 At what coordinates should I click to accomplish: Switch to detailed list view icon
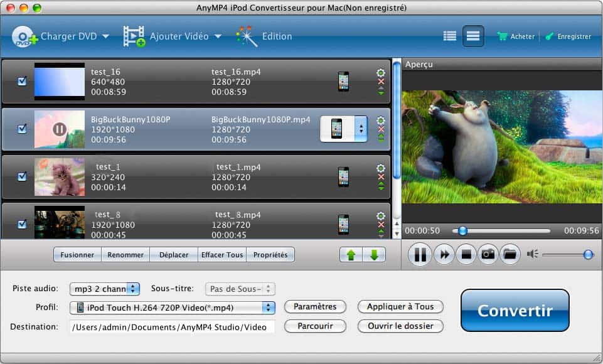tap(449, 36)
